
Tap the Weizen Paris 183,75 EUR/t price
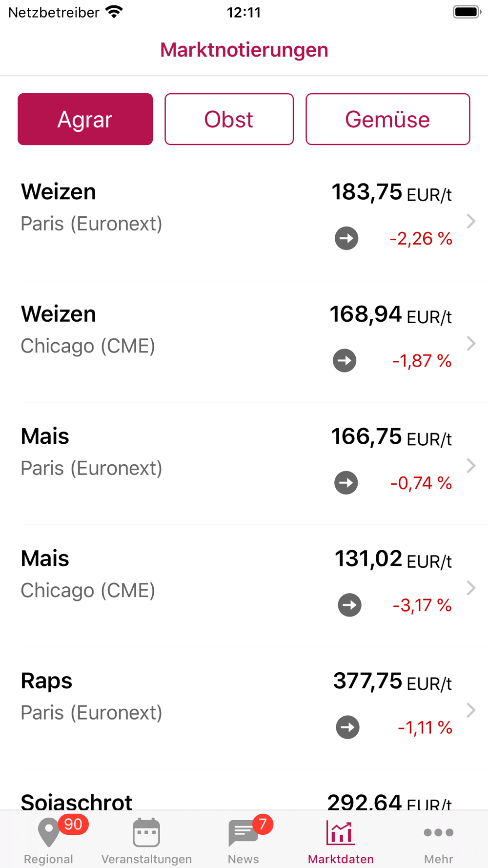pyautogui.click(x=391, y=192)
